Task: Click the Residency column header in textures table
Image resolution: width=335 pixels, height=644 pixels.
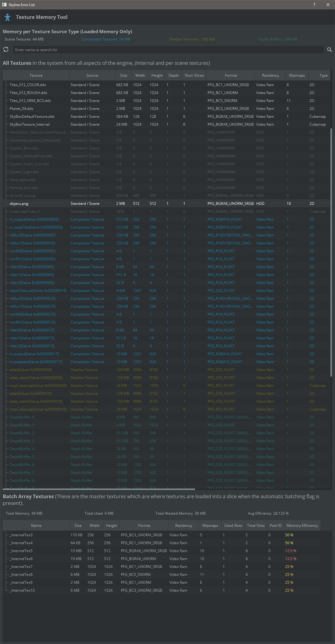Action: (x=270, y=76)
